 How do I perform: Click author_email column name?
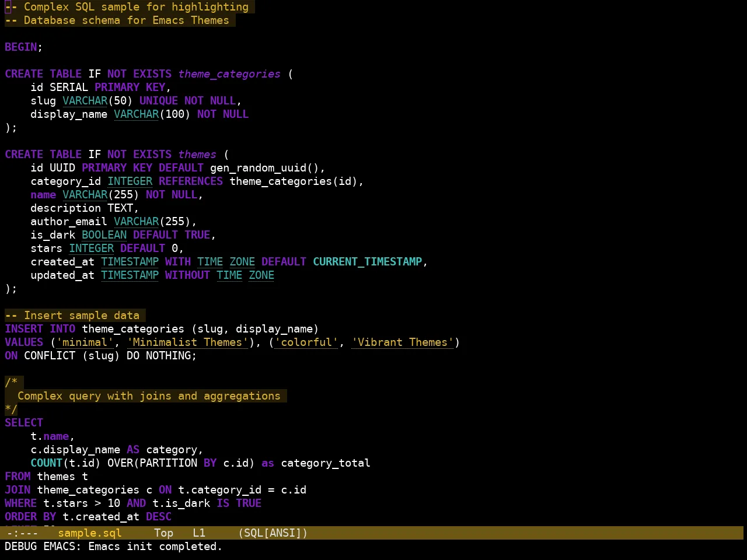(69, 221)
